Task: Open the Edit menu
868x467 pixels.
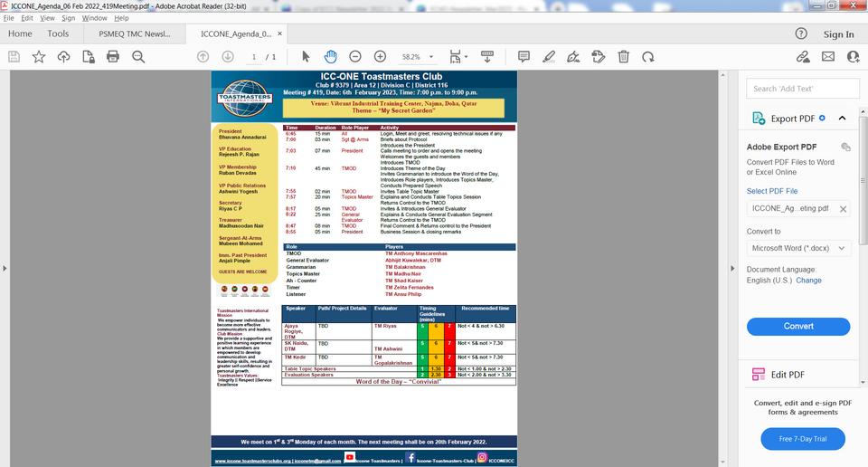Action: pos(26,18)
